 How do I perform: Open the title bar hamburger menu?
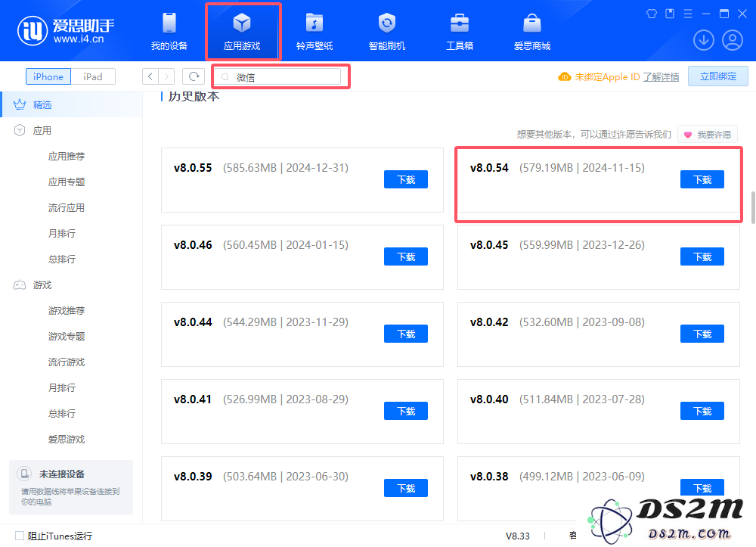click(688, 14)
